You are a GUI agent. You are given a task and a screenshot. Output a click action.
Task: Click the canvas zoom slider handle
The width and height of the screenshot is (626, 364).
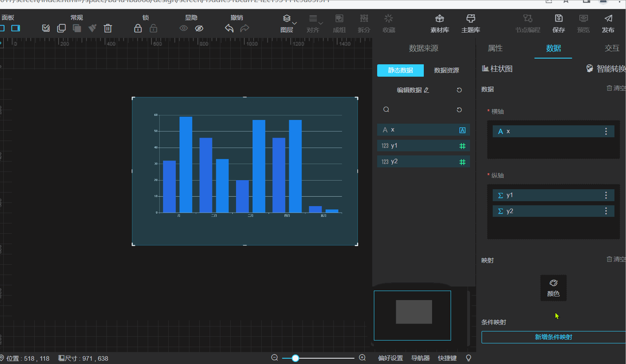click(x=295, y=358)
